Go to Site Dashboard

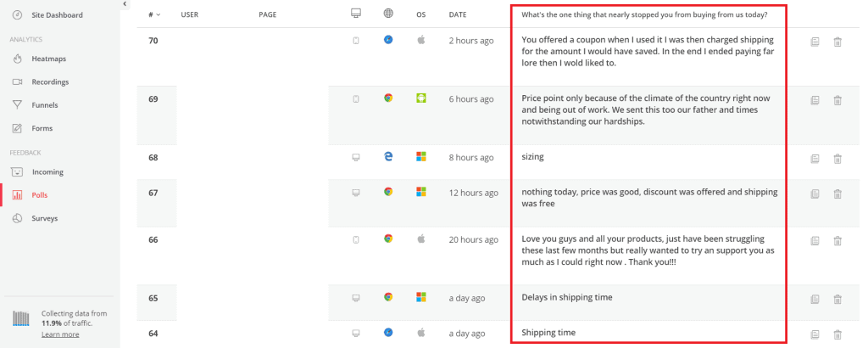[57, 15]
